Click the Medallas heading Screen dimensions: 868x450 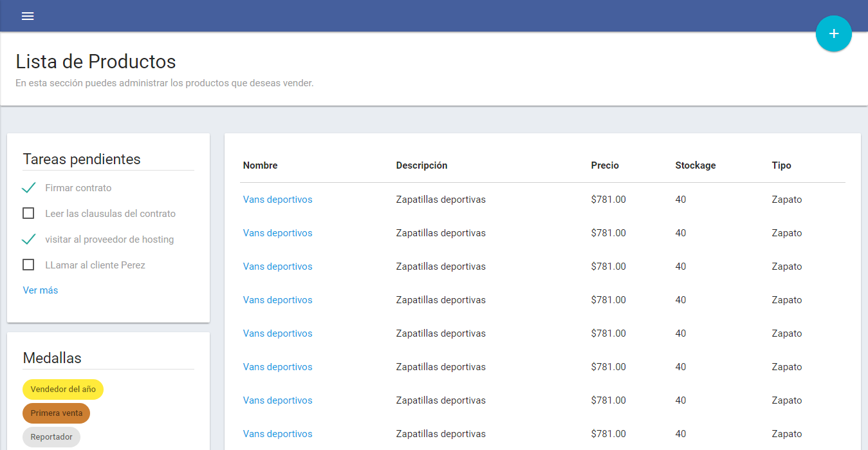pos(52,358)
